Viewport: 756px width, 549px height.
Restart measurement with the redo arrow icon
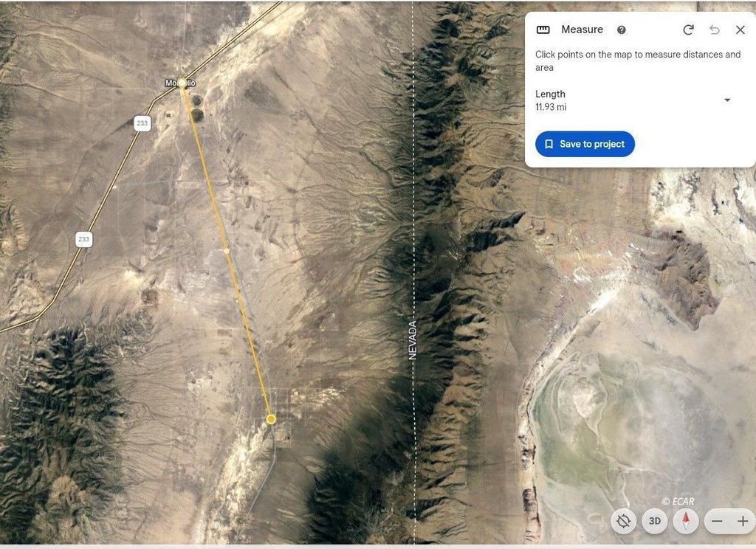click(x=689, y=30)
